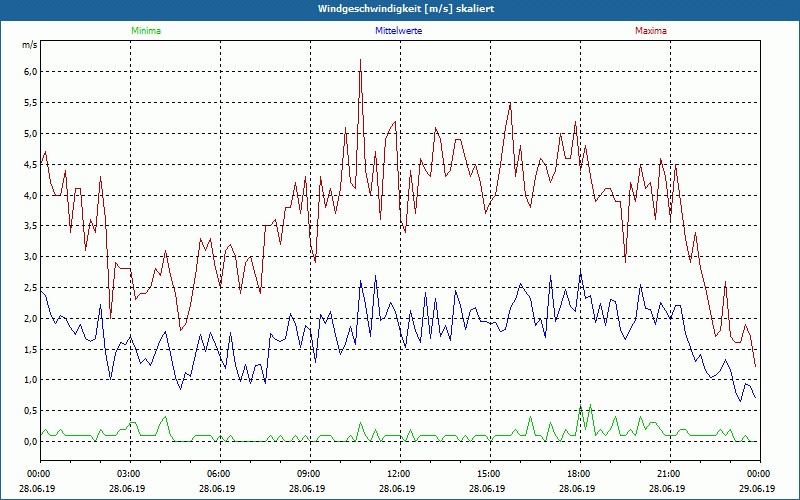Click the red Maxima peak above 6,0

click(x=361, y=60)
